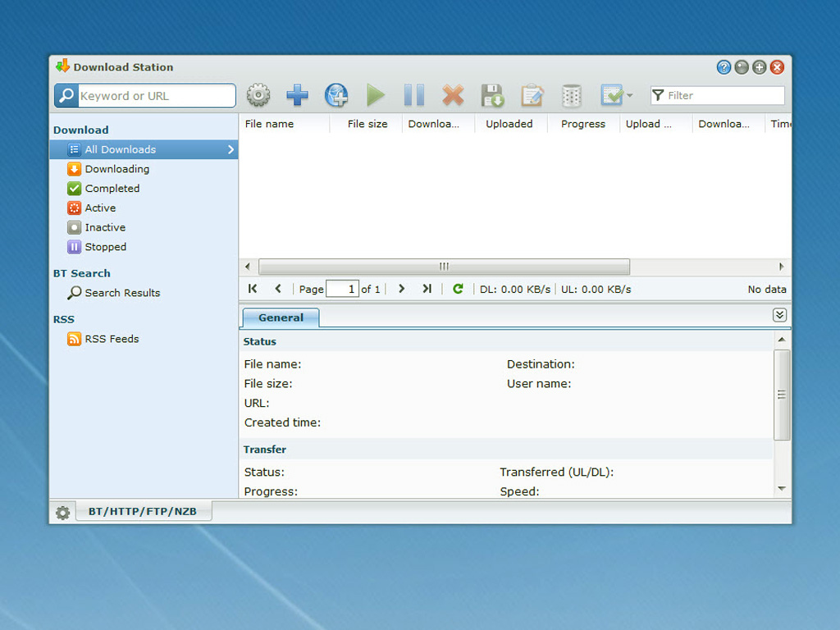Click the save floppy disk icon
The height and width of the screenshot is (630, 840).
tap(492, 95)
